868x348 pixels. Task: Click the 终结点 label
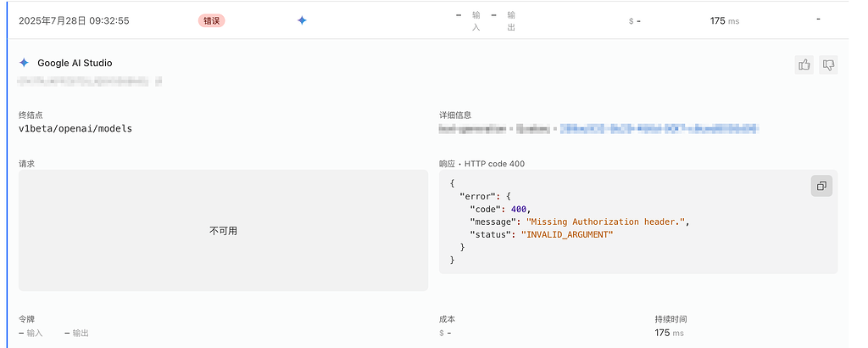(31, 115)
